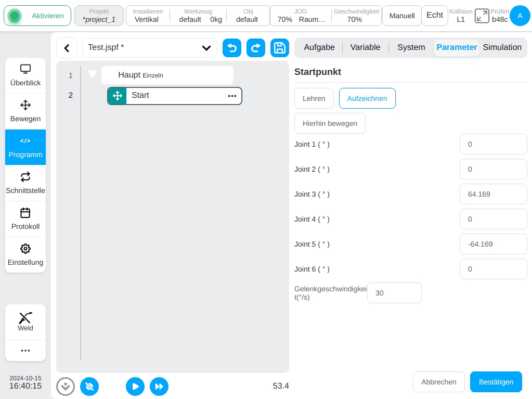Open the Bewegen move page
This screenshot has width=532, height=399.
coord(25,111)
